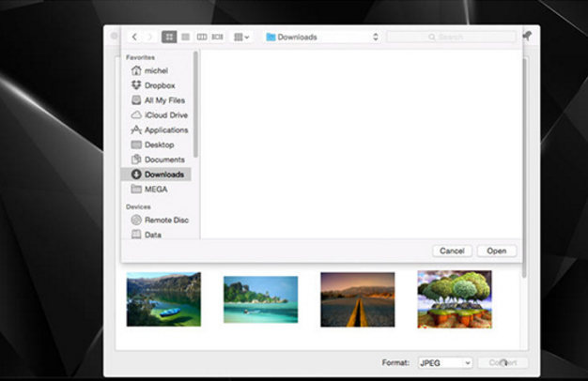This screenshot has width=588, height=381.
Task: Open michel home folder in sidebar
Action: 156,70
